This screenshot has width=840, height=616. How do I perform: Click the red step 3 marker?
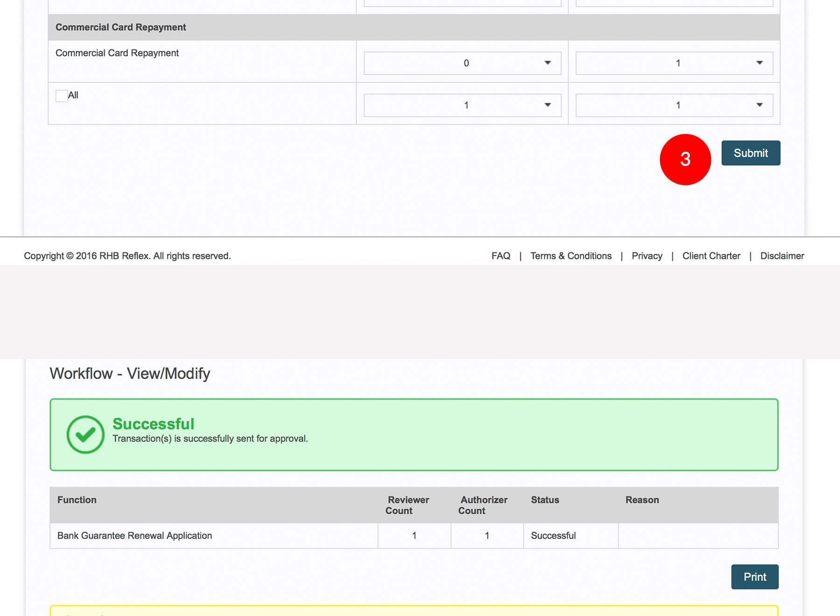[685, 159]
